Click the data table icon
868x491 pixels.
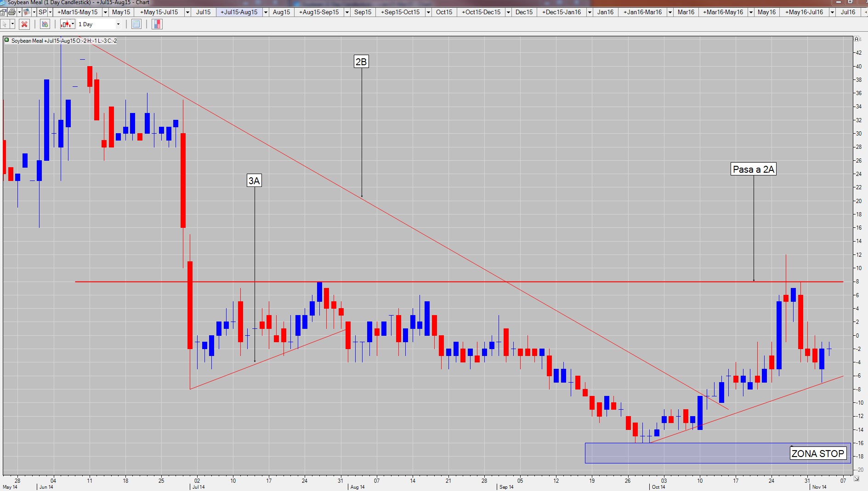[x=136, y=24]
